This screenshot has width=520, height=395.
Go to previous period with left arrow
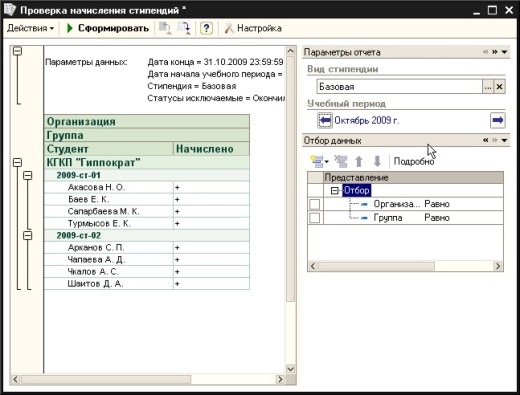[x=325, y=120]
